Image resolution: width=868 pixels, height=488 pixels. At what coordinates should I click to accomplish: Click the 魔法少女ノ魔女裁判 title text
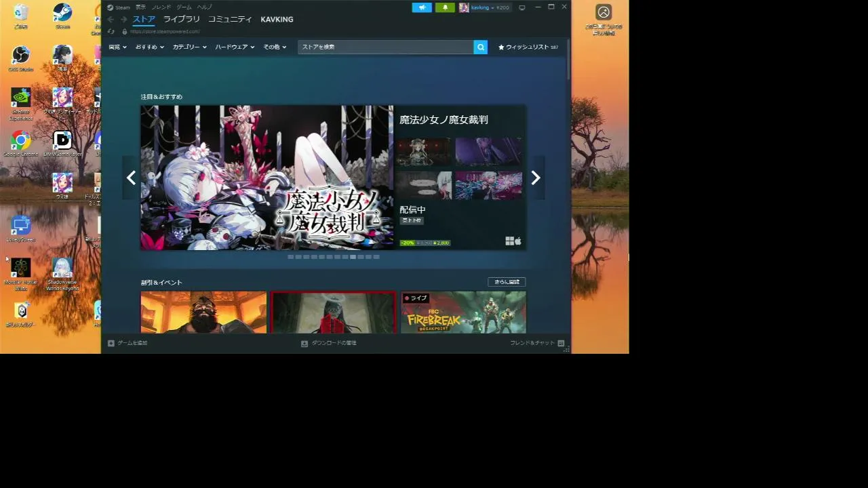[443, 120]
